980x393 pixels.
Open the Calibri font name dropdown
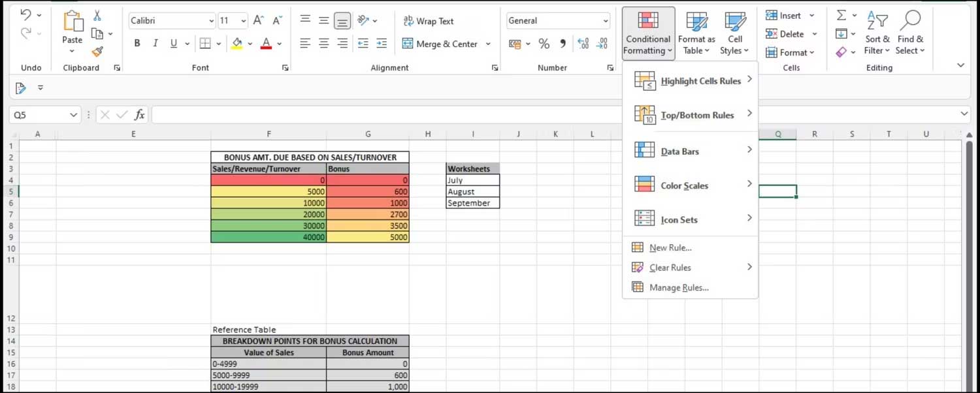(x=211, y=21)
